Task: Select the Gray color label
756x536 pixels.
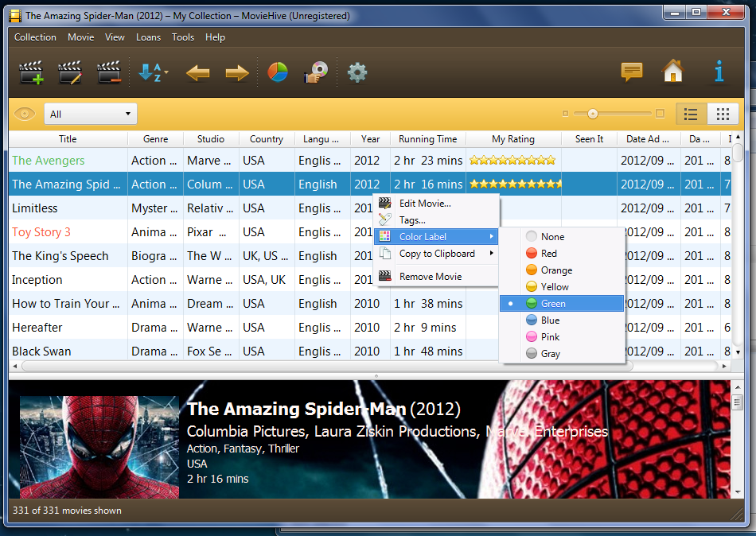Action: [562, 353]
